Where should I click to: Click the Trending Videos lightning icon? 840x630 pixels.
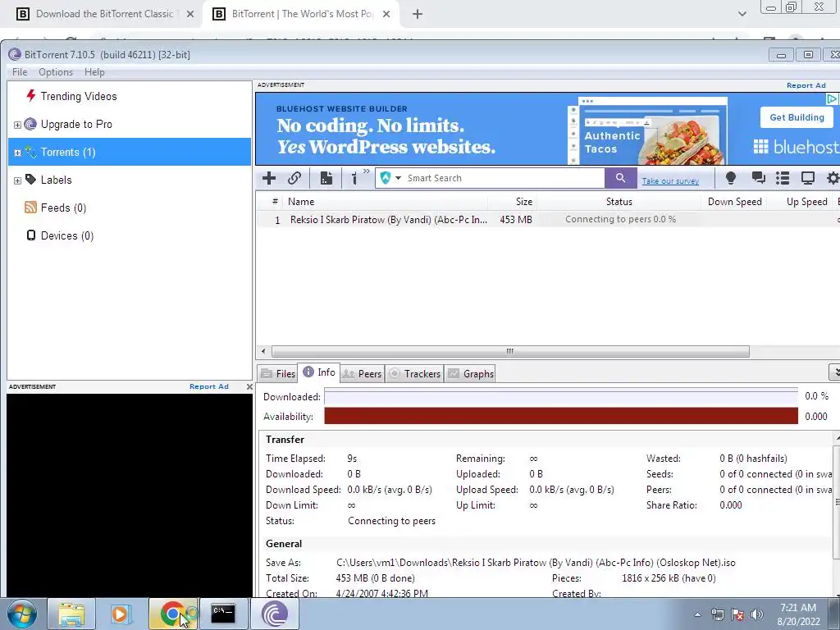point(30,95)
